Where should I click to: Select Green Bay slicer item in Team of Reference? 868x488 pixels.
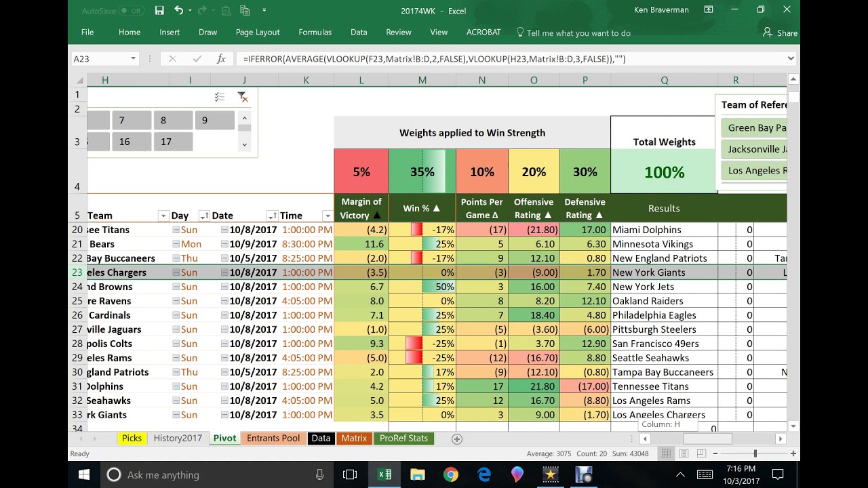[754, 127]
